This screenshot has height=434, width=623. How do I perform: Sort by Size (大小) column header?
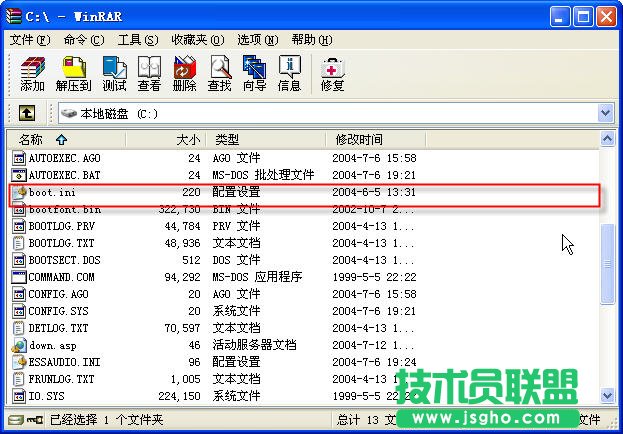click(166, 140)
